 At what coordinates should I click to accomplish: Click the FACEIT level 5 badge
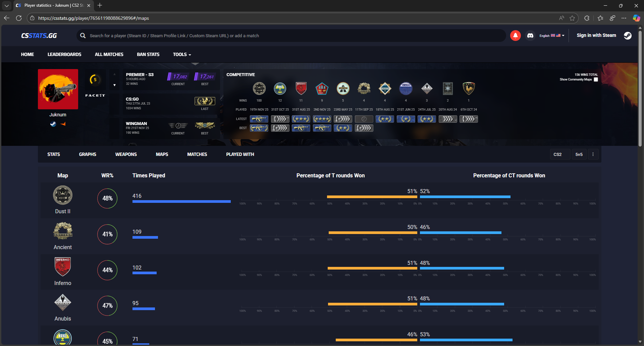(x=95, y=79)
